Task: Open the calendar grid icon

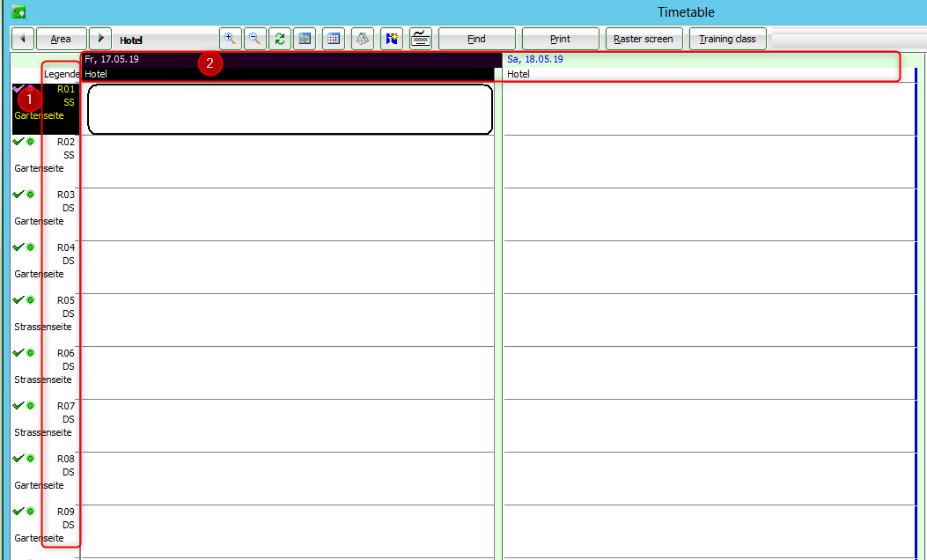Action: click(334, 39)
